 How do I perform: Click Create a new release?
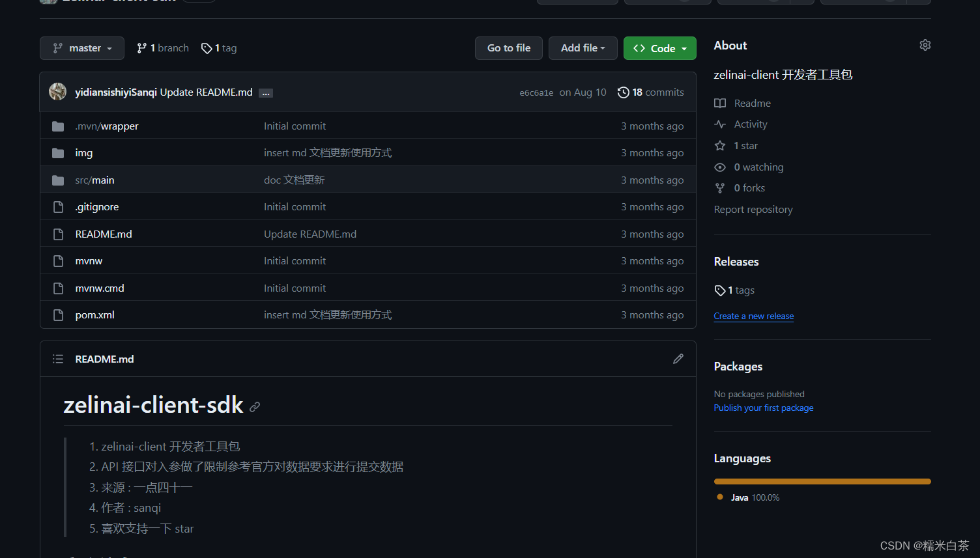tap(754, 316)
